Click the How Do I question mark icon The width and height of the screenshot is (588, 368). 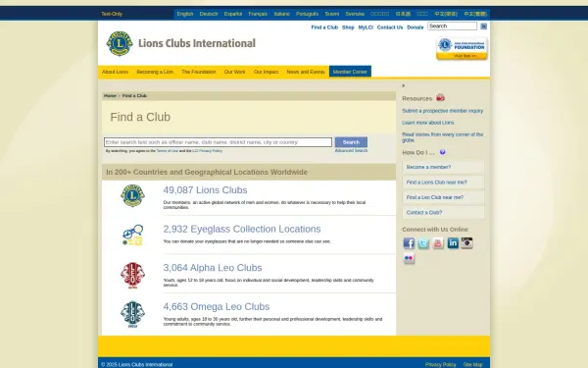click(443, 152)
